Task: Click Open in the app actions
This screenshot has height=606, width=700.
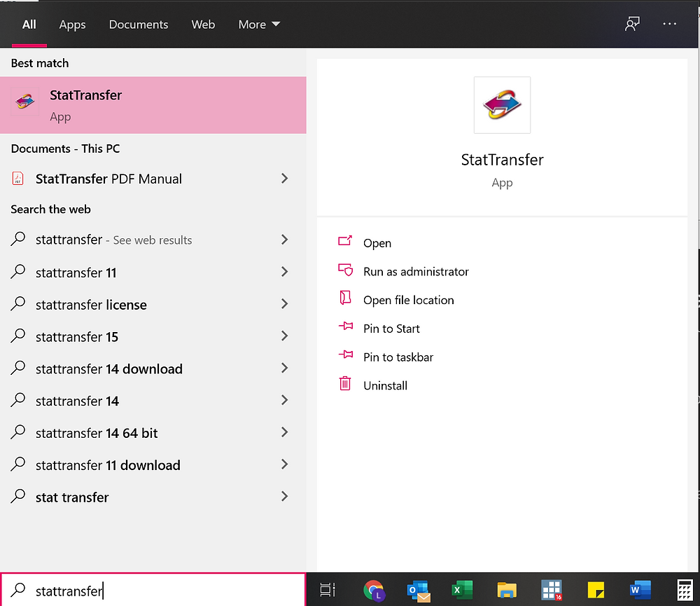Action: 377,243
